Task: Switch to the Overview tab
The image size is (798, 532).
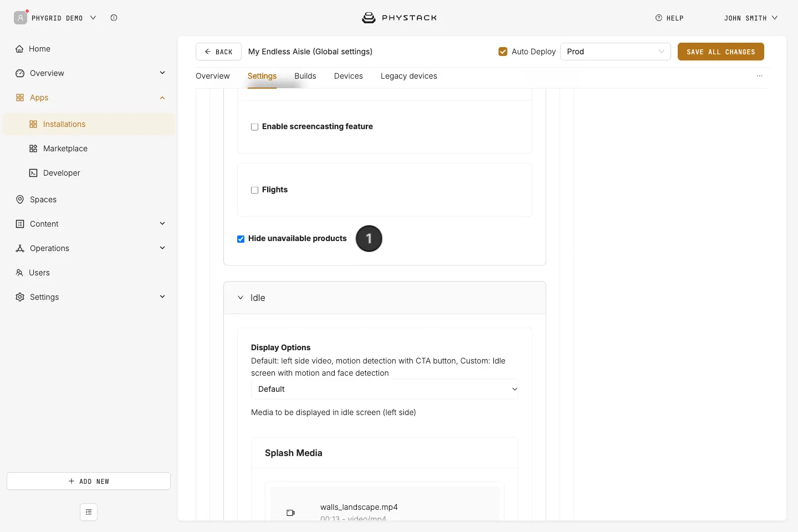Action: (x=213, y=76)
